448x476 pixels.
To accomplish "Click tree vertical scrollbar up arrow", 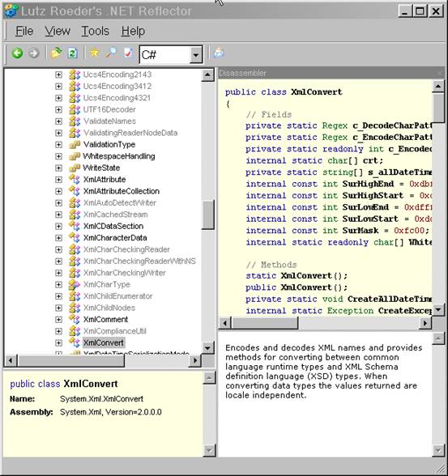I will pyautogui.click(x=207, y=75).
